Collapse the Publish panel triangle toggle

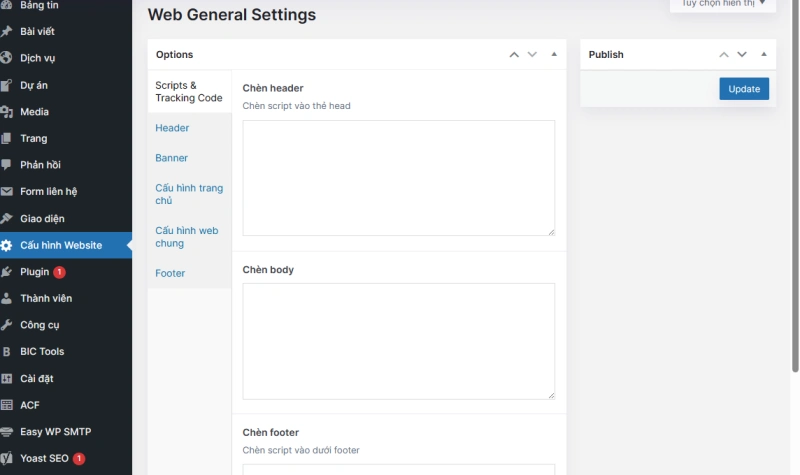(764, 54)
